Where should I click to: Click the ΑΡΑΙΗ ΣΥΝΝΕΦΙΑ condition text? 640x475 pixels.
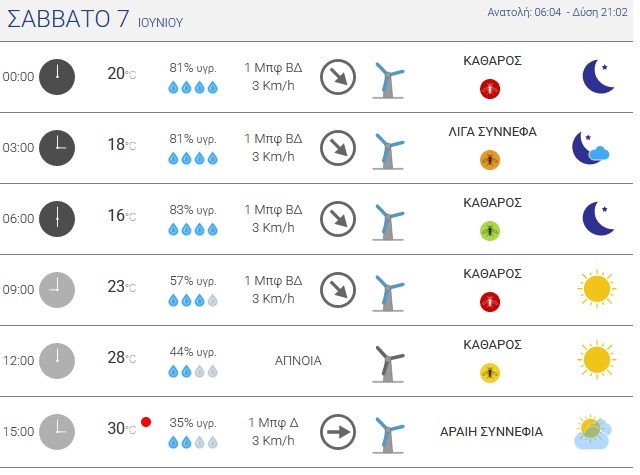pyautogui.click(x=491, y=432)
